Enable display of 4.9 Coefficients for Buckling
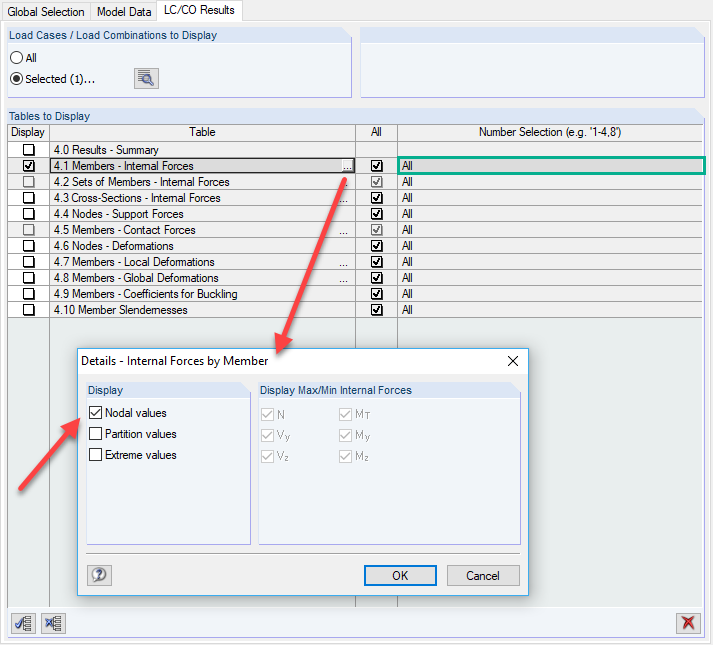The image size is (713, 645). click(29, 294)
